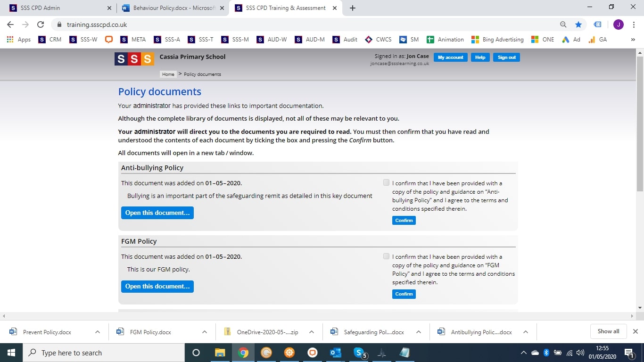The width and height of the screenshot is (644, 362).
Task: Click the Sign out button
Action: tap(506, 58)
